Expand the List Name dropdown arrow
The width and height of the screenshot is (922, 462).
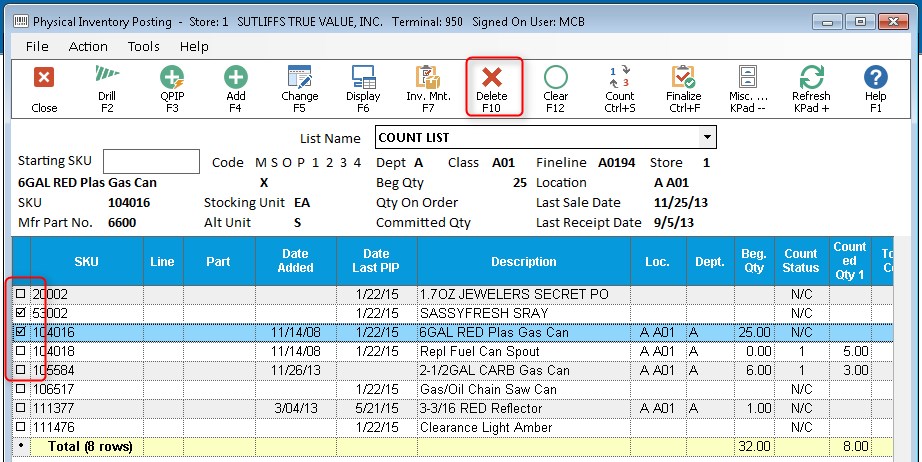pyautogui.click(x=708, y=138)
